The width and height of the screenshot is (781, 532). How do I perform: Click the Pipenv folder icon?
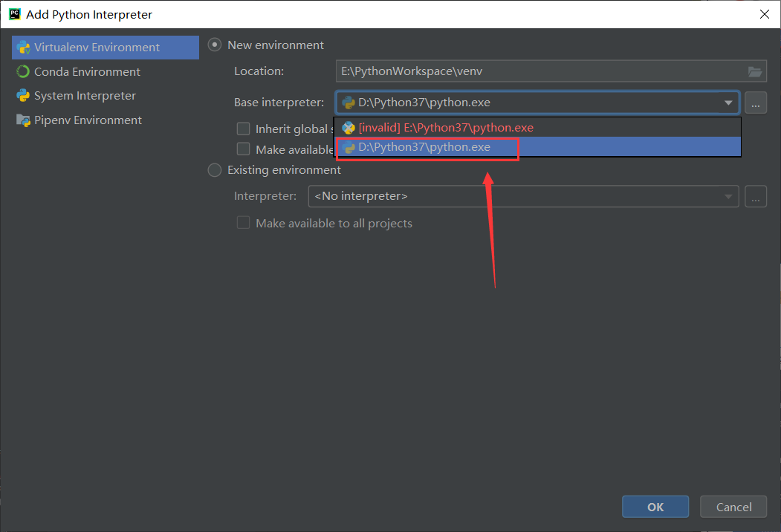23,120
